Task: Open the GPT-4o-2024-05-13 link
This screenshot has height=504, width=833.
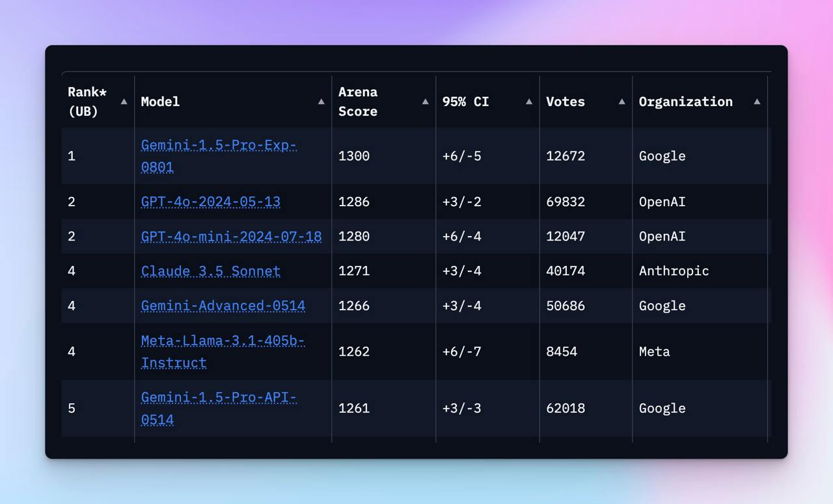Action: pos(211,202)
